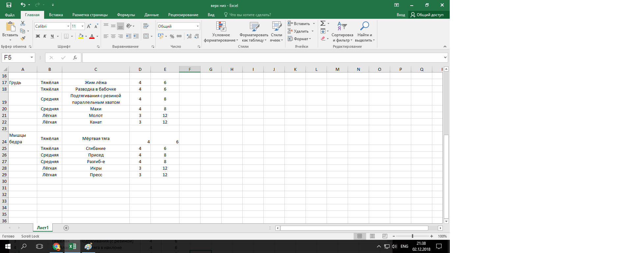Click the Format Painter brush icon

(23, 38)
